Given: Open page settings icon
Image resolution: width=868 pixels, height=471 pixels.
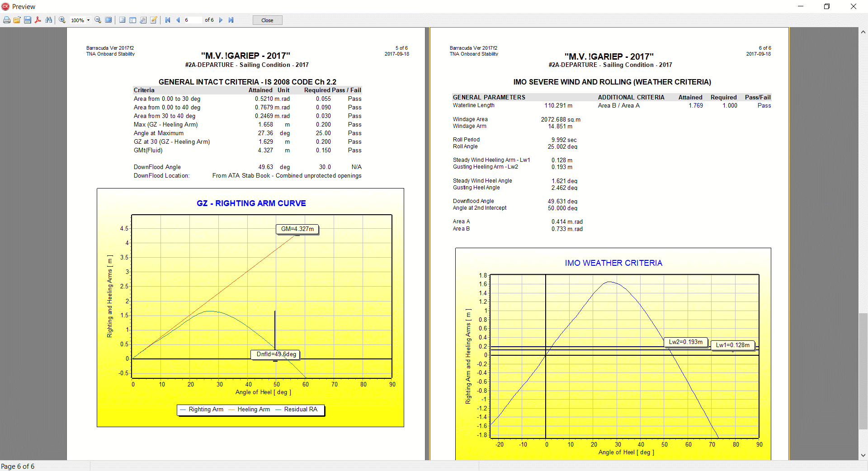Looking at the screenshot, I should click(143, 20).
